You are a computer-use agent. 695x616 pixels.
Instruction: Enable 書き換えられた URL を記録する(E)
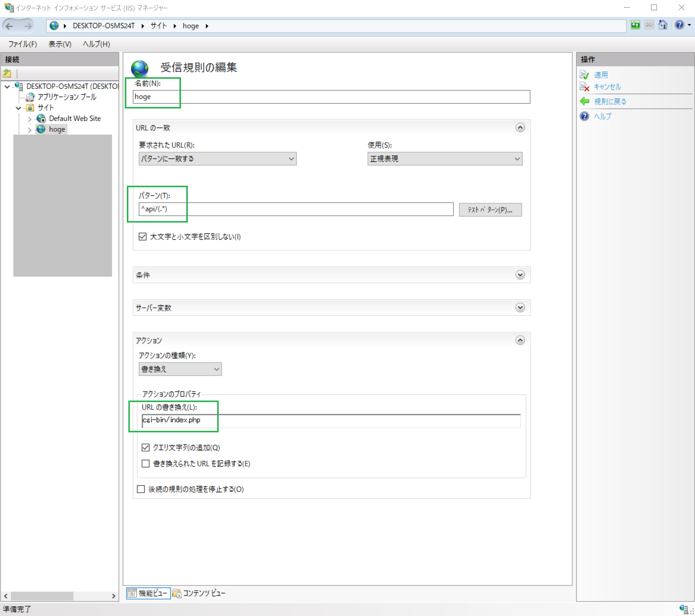[146, 464]
